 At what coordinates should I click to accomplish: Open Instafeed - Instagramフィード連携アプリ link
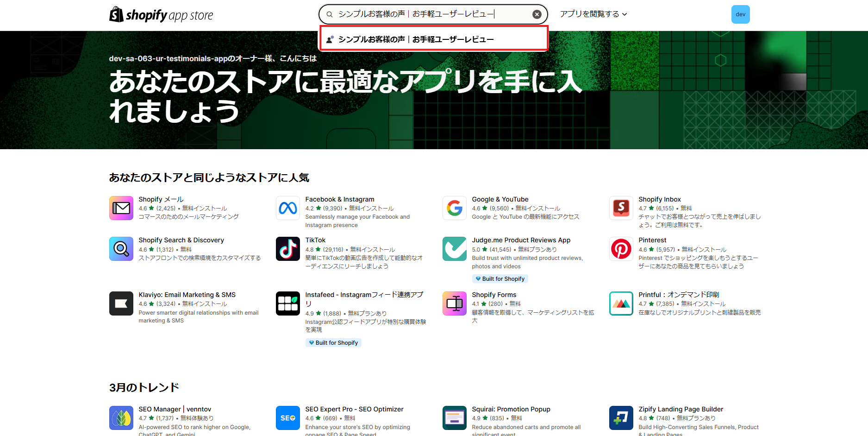coord(364,299)
